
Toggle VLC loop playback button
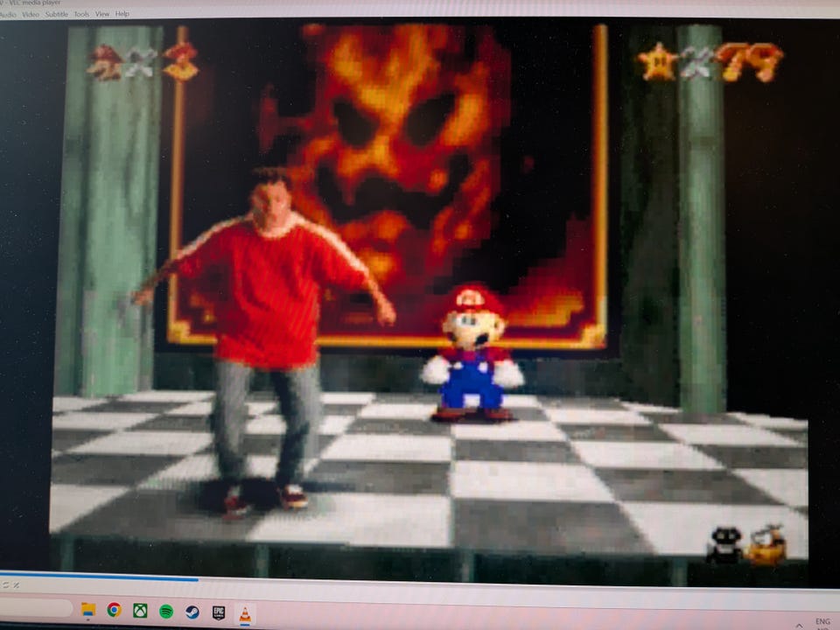6,585
